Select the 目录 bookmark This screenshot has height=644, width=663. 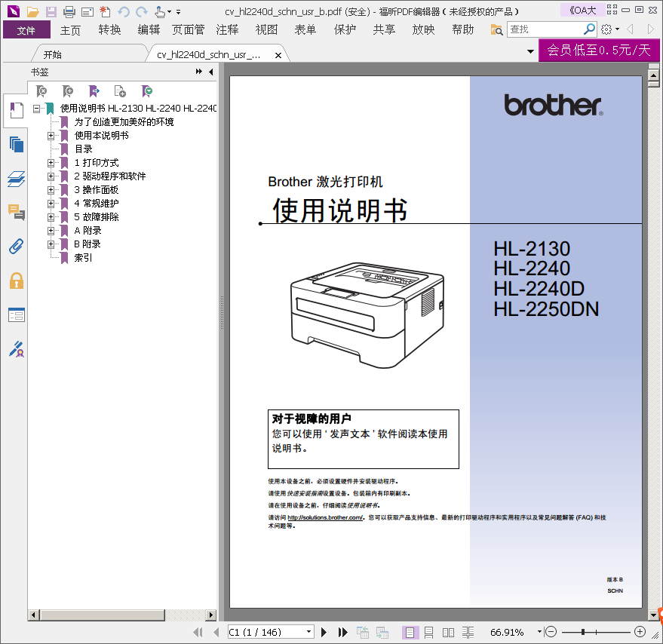[x=83, y=149]
